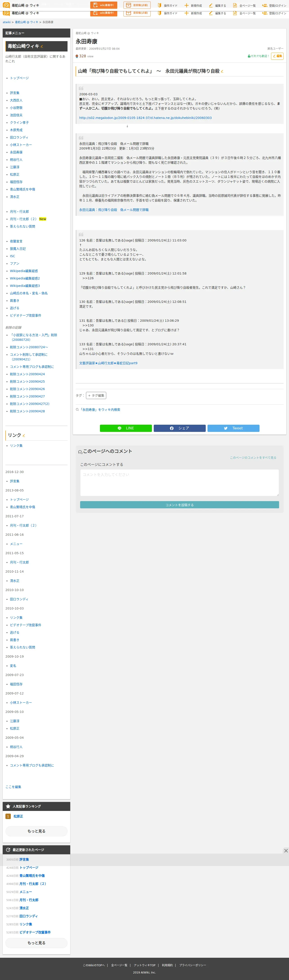The width and height of the screenshot is (289, 980).
Task: Open 「小説家になる方法・入門」削除 (20080720) link
Action: point(34,337)
